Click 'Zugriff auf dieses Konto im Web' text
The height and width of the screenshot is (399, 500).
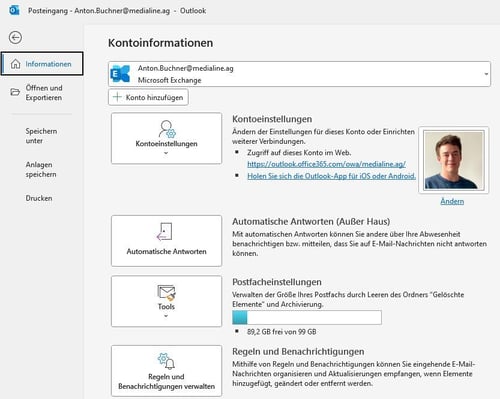299,153
